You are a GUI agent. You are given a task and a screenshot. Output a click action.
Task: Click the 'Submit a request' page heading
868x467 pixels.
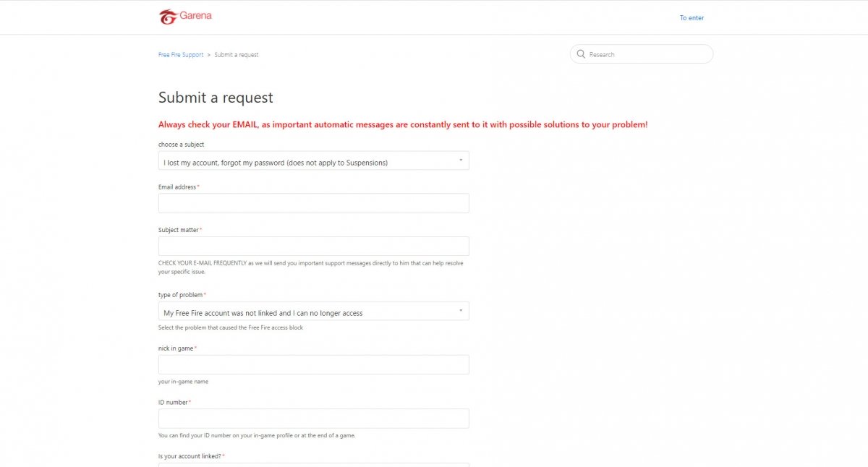click(x=216, y=98)
